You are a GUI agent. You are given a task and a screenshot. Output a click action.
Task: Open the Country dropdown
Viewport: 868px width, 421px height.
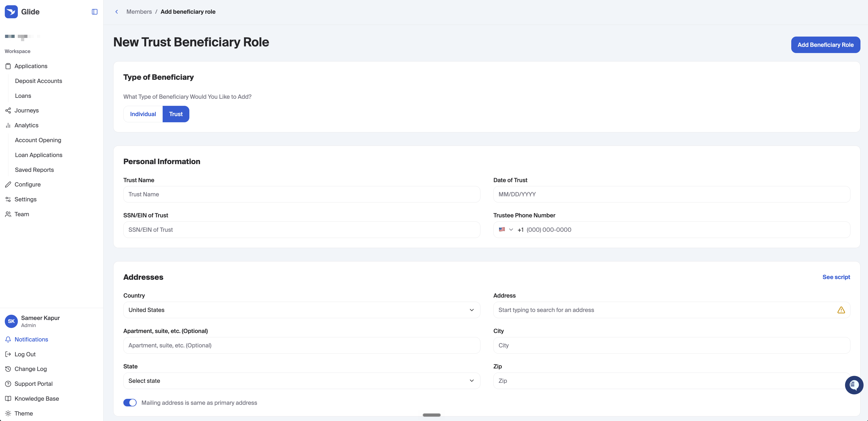click(302, 310)
